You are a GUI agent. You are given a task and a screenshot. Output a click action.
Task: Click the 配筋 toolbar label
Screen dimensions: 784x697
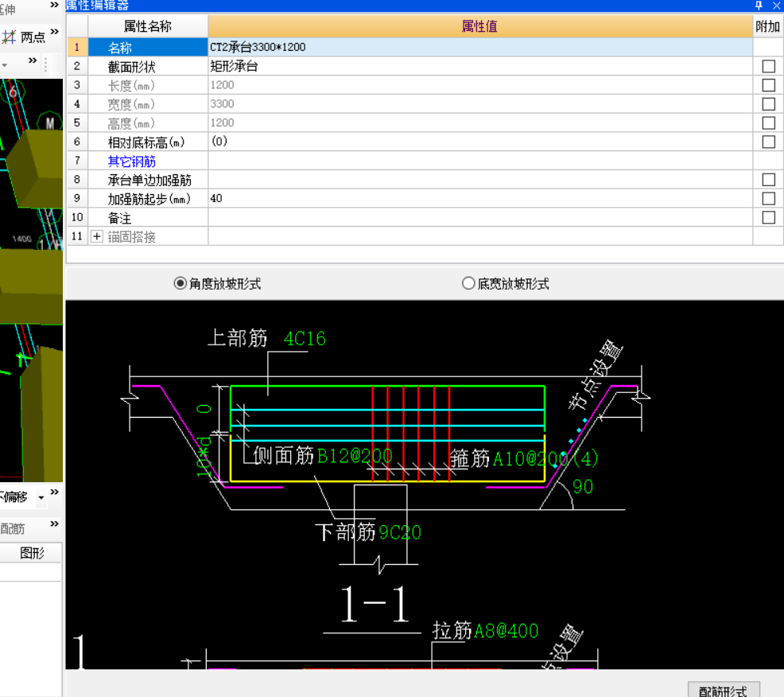13,528
